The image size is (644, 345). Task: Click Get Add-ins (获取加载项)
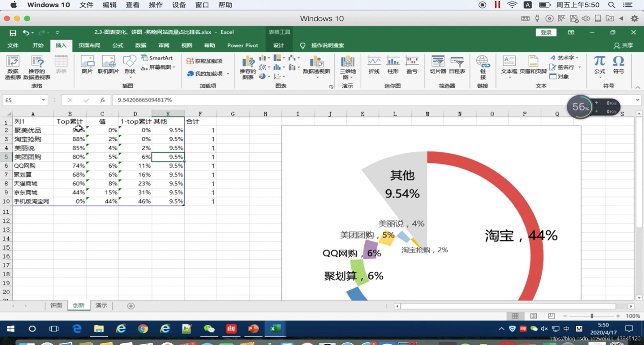pyautogui.click(x=205, y=61)
